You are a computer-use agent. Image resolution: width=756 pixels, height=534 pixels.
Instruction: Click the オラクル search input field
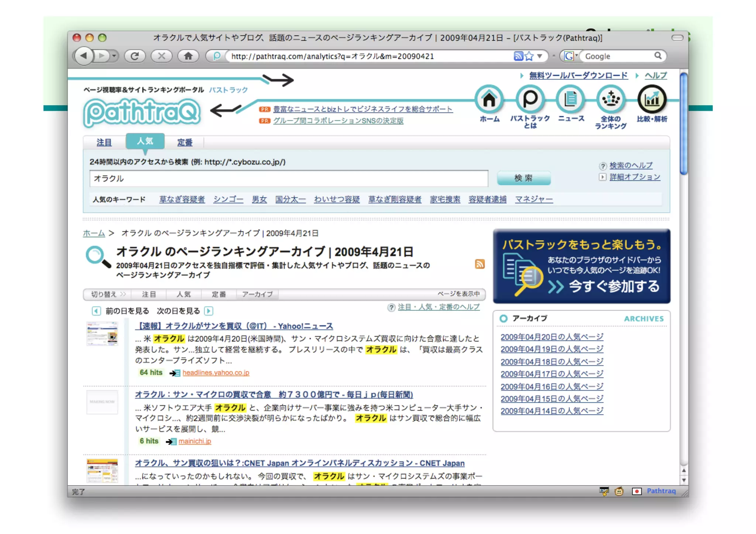pyautogui.click(x=289, y=179)
